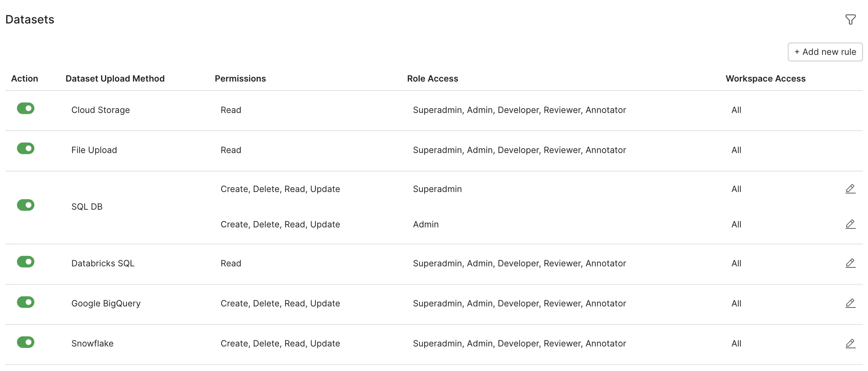Switch off the Databricks SQL toggle
The width and height of the screenshot is (868, 371).
point(26,262)
